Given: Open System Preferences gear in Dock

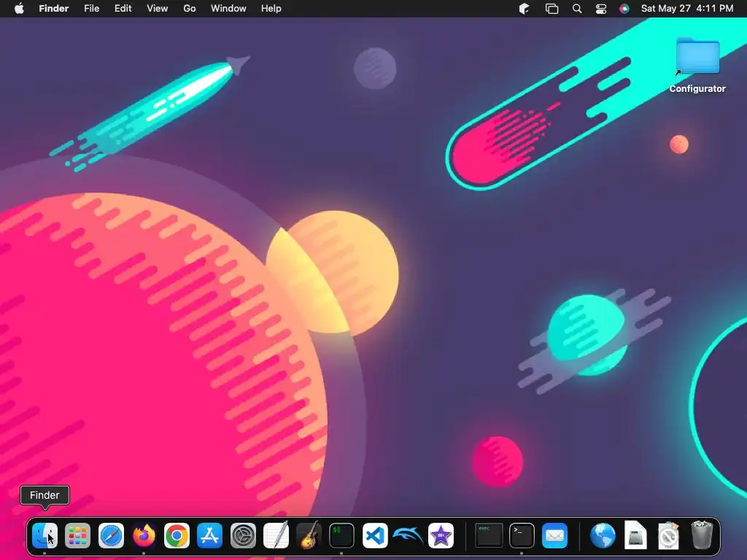Looking at the screenshot, I should [x=243, y=536].
